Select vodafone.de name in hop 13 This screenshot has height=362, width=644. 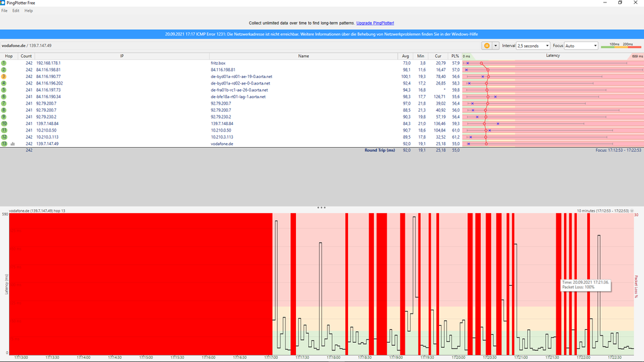(x=222, y=144)
